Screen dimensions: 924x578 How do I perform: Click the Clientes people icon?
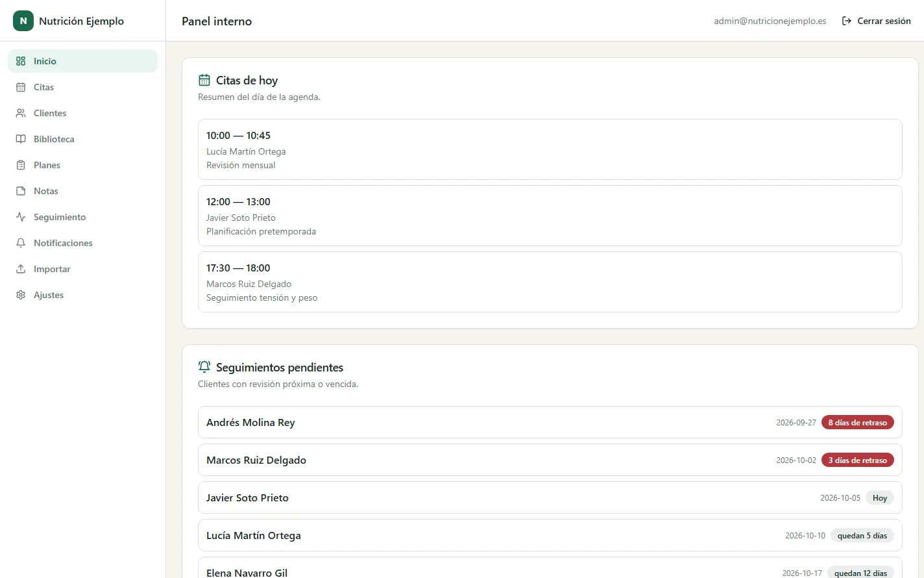pyautogui.click(x=21, y=113)
